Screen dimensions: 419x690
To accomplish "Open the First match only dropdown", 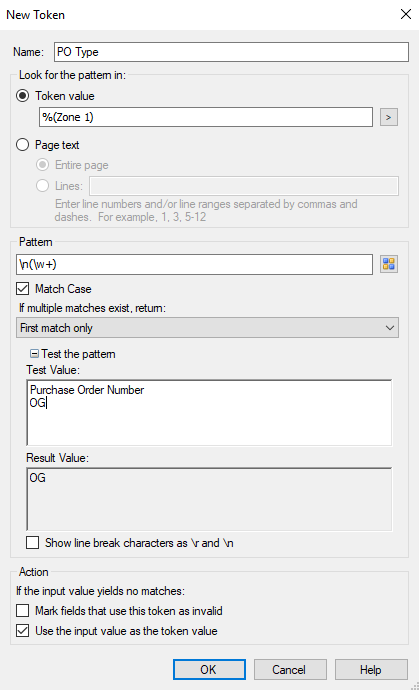I will [x=207, y=328].
